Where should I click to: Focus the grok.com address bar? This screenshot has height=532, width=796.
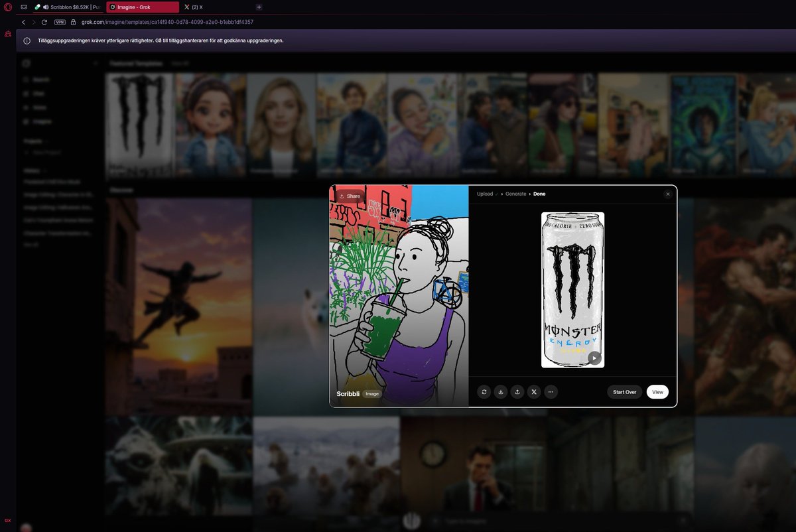167,22
